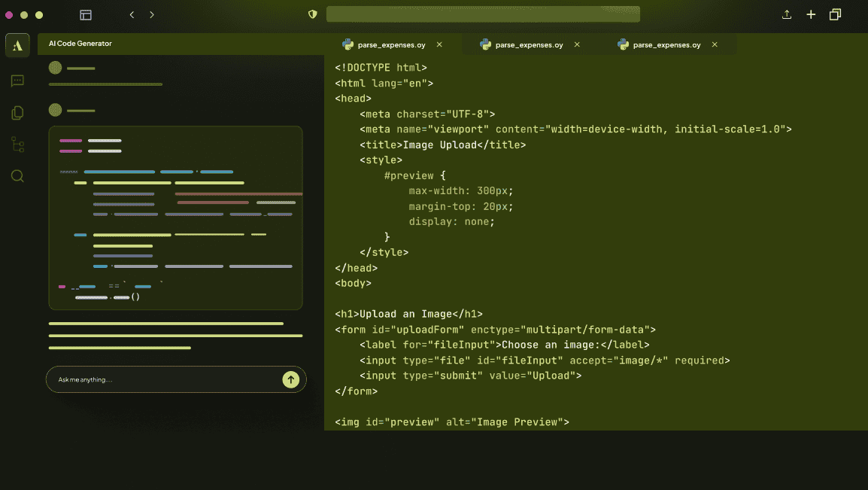868x490 pixels.
Task: Click the '<h1>Upload an Image</h1>' line
Action: pos(408,314)
